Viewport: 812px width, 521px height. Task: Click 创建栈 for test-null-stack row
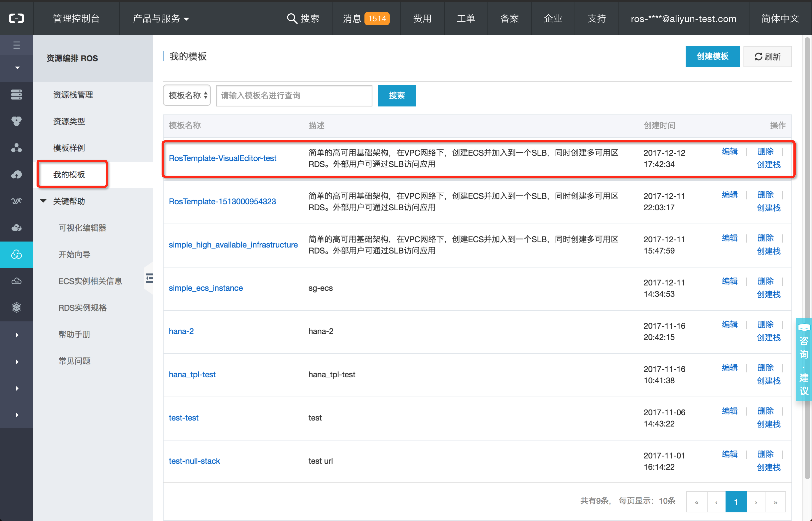tap(768, 467)
